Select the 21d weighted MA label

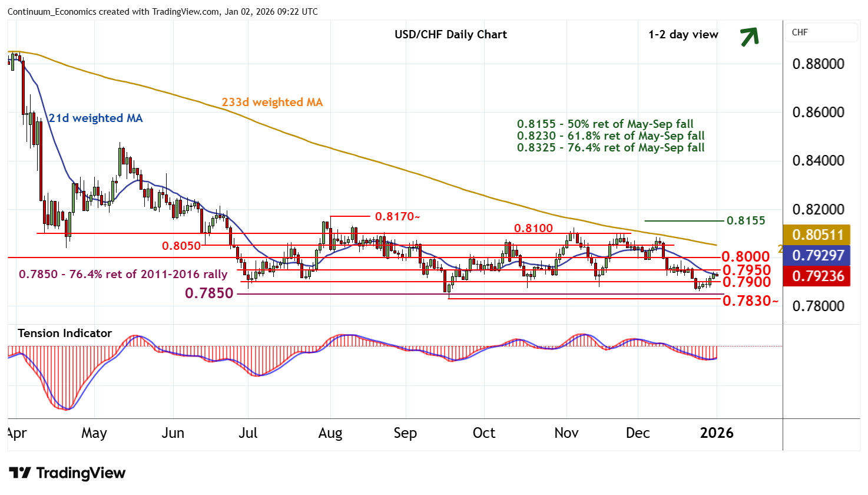pos(95,118)
